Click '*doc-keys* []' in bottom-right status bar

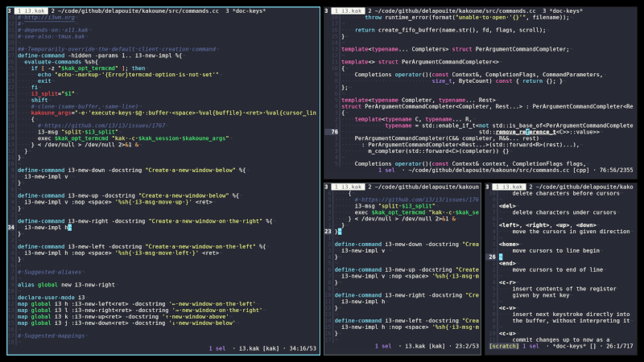[x=574, y=346]
